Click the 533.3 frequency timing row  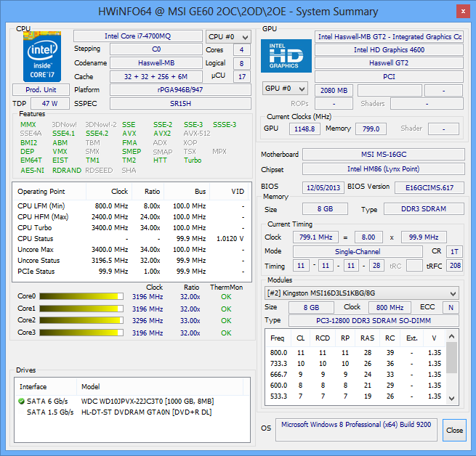pyautogui.click(x=355, y=396)
